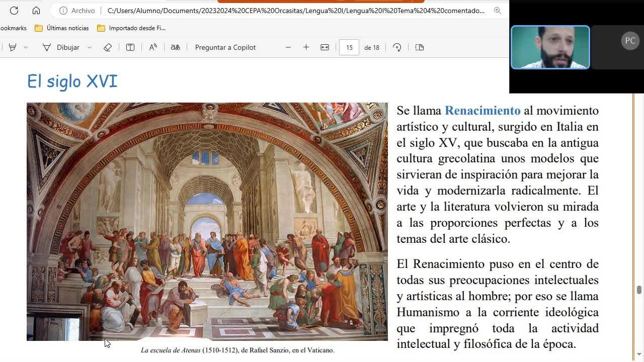The width and height of the screenshot is (644, 362).
Task: Click the address bar file path
Action: pos(296,11)
